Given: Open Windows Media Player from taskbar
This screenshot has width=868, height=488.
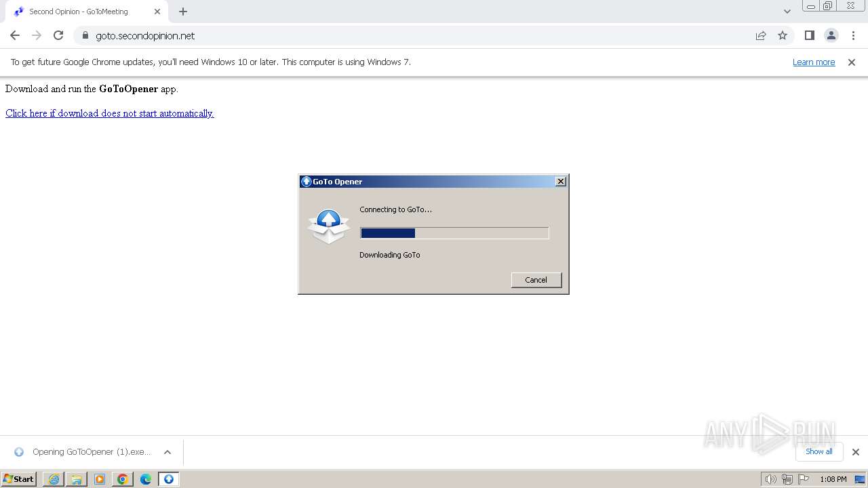Looking at the screenshot, I should [100, 479].
